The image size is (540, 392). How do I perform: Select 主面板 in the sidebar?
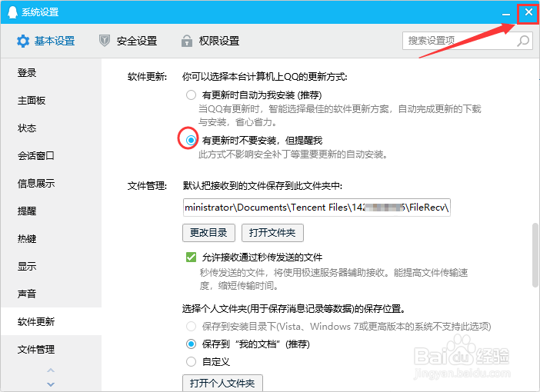coord(51,101)
